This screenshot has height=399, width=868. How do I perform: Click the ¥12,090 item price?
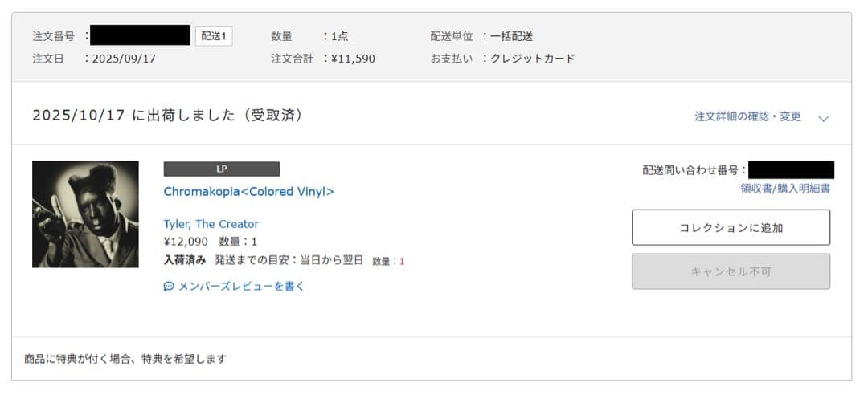tap(186, 242)
